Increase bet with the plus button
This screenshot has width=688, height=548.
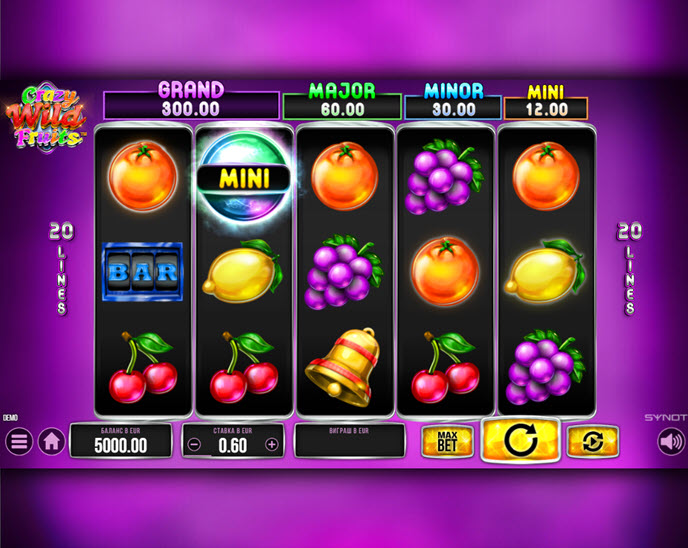coord(272,445)
